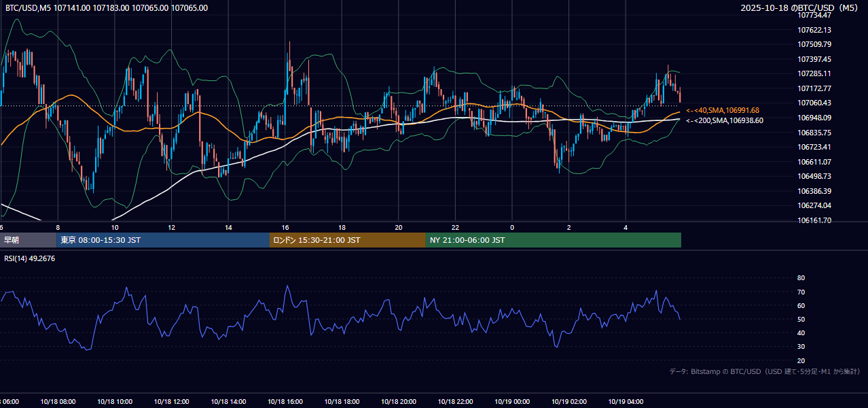Click the ロンドン 15:30-21:00 JST session bar
This screenshot has height=408, width=868.
point(348,240)
